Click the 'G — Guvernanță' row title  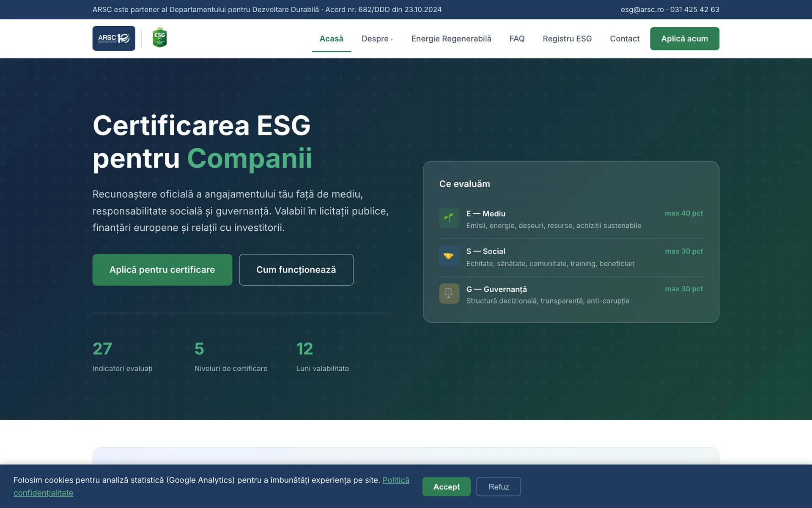coord(497,289)
